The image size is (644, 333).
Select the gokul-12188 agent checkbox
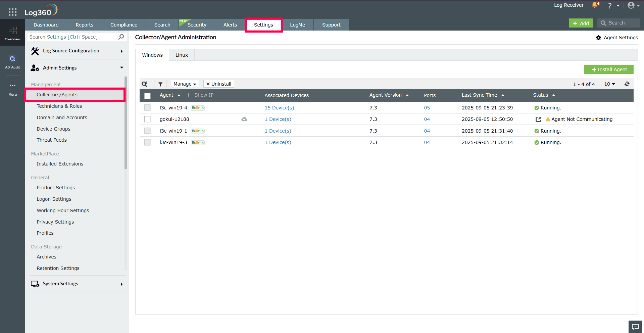click(147, 119)
